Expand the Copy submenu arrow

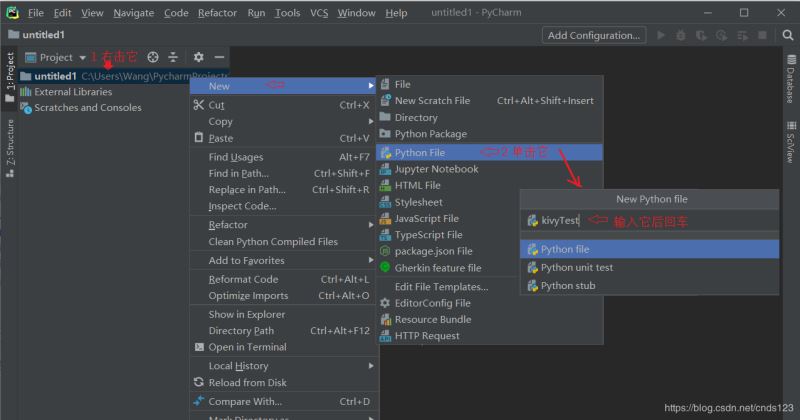tap(371, 121)
